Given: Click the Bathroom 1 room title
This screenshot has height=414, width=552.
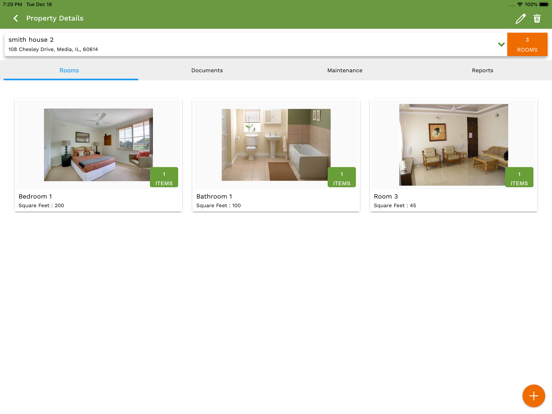Looking at the screenshot, I should click(x=214, y=196).
